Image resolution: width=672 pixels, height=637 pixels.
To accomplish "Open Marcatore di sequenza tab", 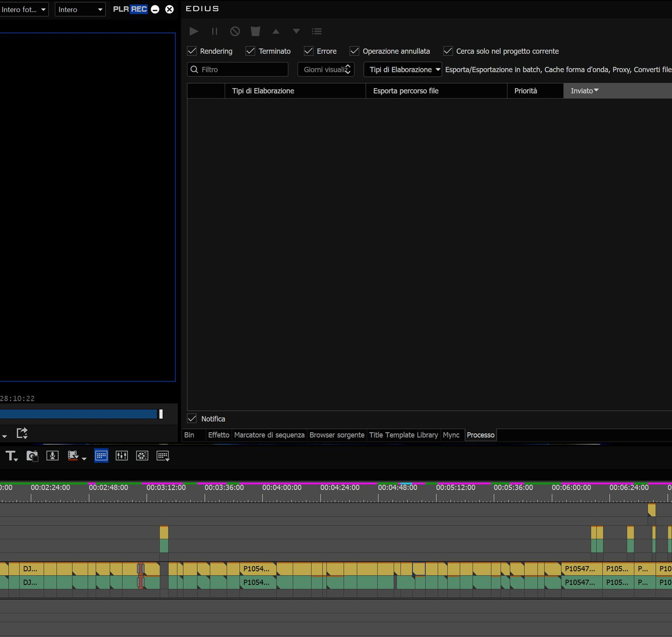I will pos(269,435).
